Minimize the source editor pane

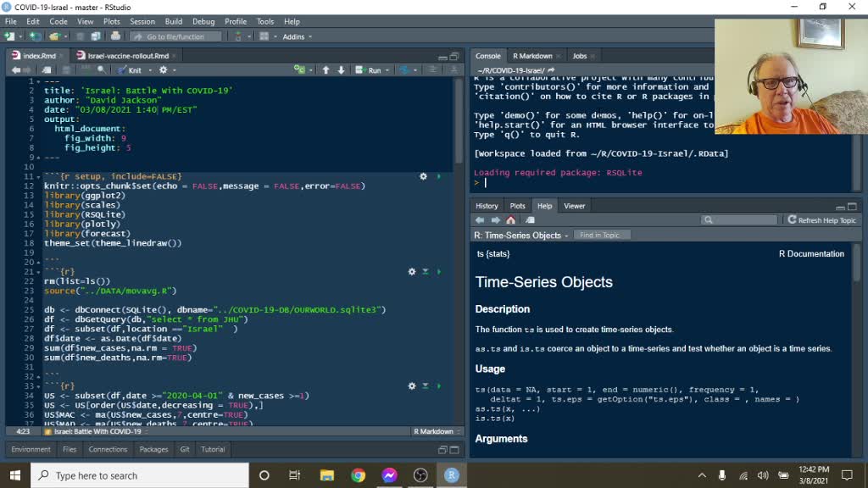442,57
